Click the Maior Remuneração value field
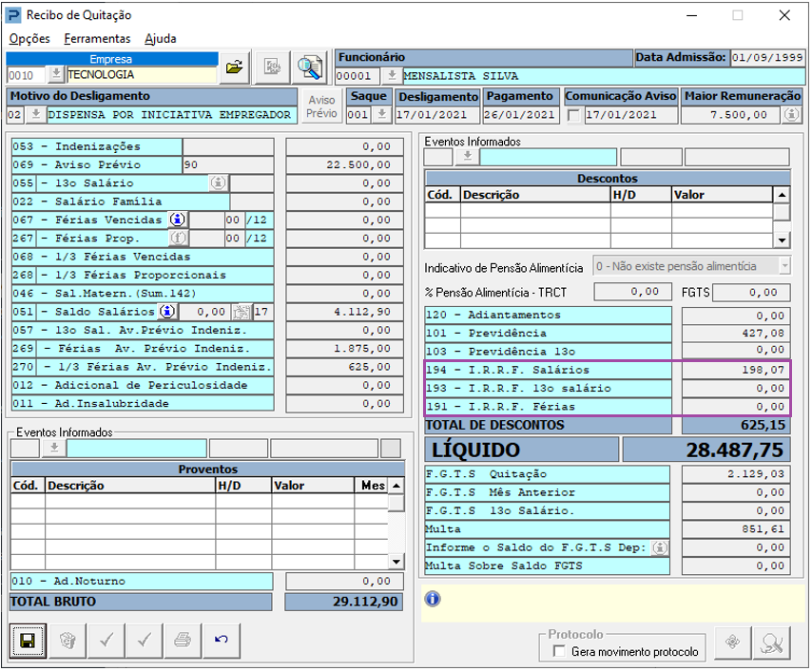This screenshot has height=671, width=812. click(730, 114)
